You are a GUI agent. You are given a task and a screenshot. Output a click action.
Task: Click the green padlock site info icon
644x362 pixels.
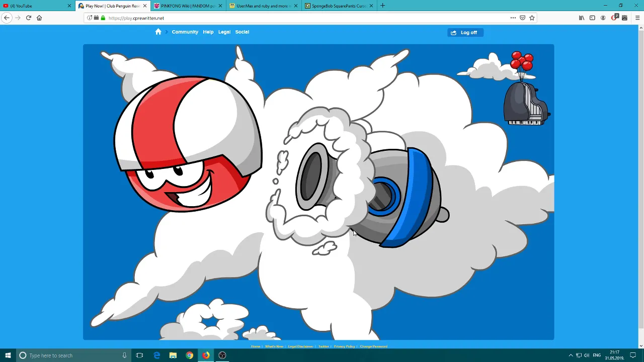pyautogui.click(x=103, y=18)
